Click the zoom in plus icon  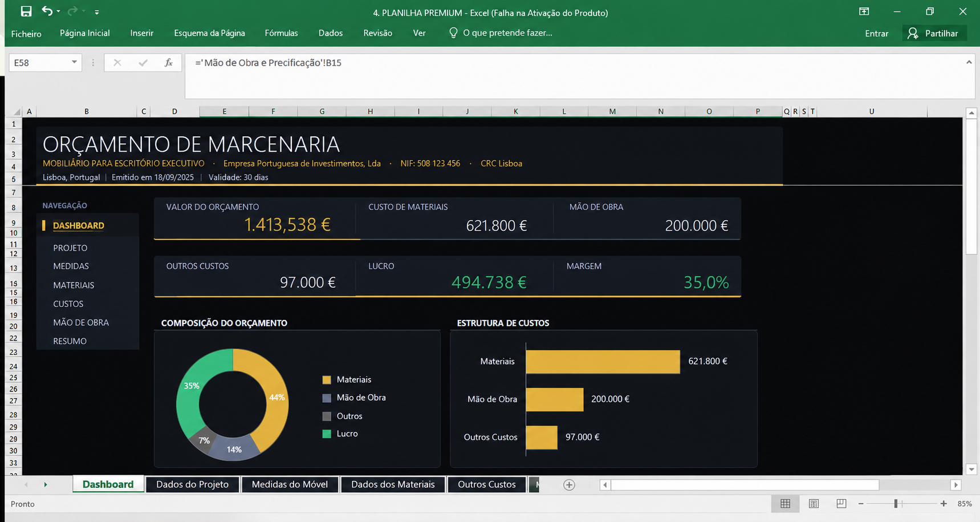click(x=944, y=504)
